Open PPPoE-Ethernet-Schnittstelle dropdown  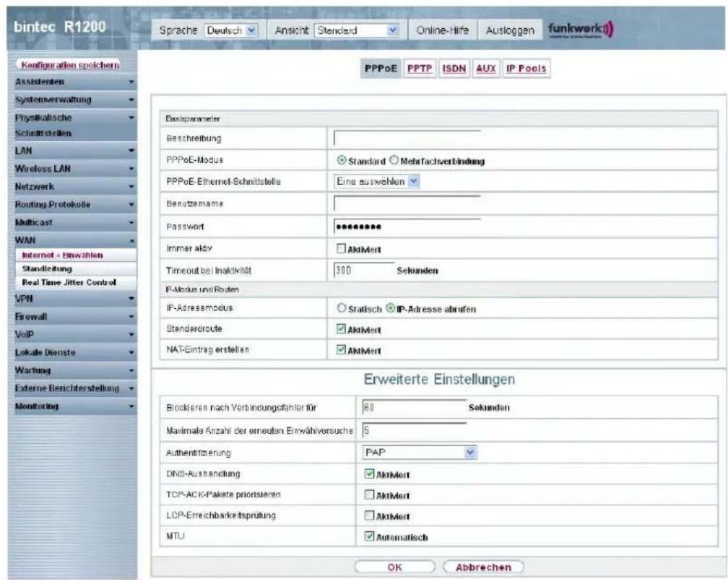point(377,181)
